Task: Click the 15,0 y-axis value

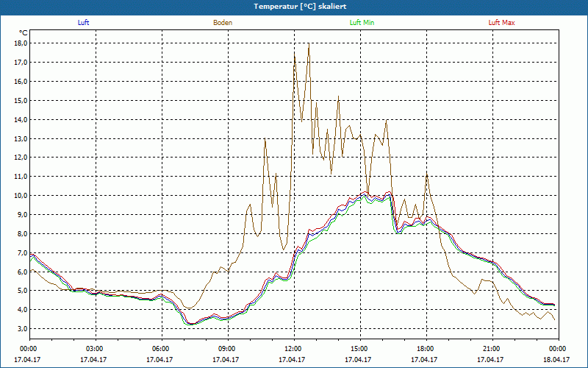Action: (21, 100)
